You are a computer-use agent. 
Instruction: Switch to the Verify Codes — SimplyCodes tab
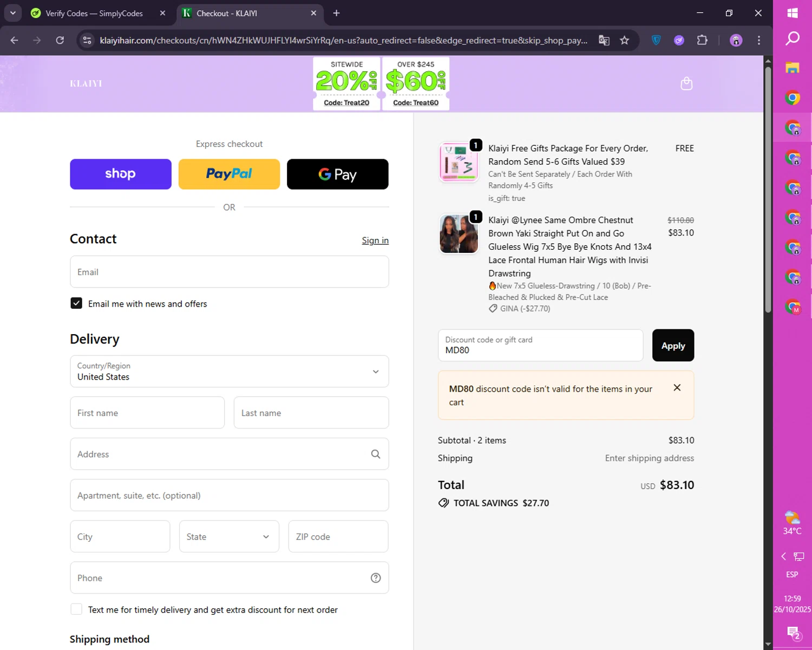coord(94,13)
